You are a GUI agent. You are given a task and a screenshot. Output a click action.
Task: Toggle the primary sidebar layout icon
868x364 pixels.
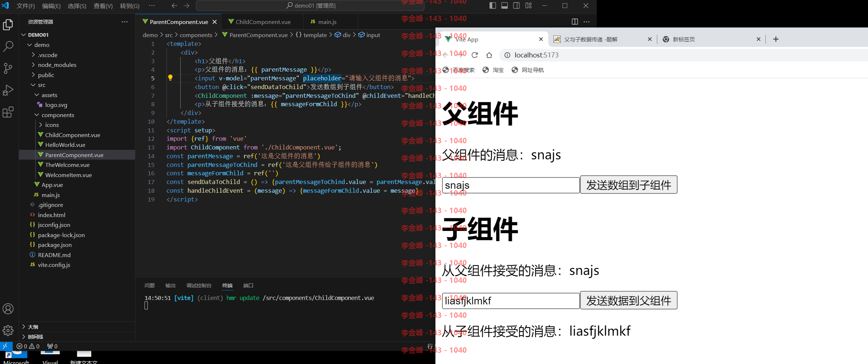coord(493,5)
